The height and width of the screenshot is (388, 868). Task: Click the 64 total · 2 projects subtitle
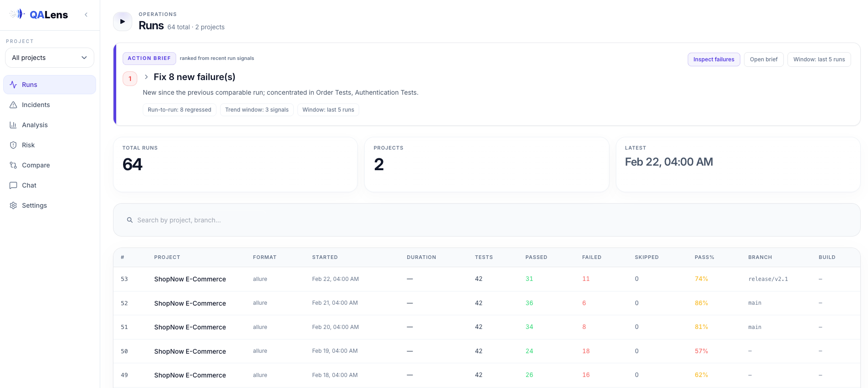click(x=196, y=27)
